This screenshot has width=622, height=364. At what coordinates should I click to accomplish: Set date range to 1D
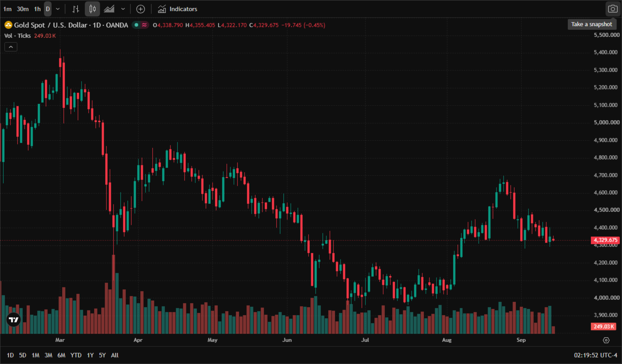(x=10, y=355)
